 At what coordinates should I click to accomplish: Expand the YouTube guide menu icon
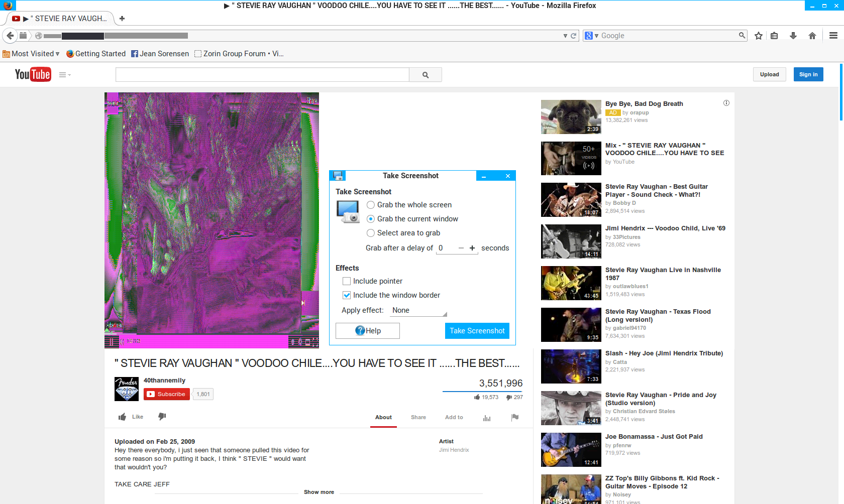[65, 75]
